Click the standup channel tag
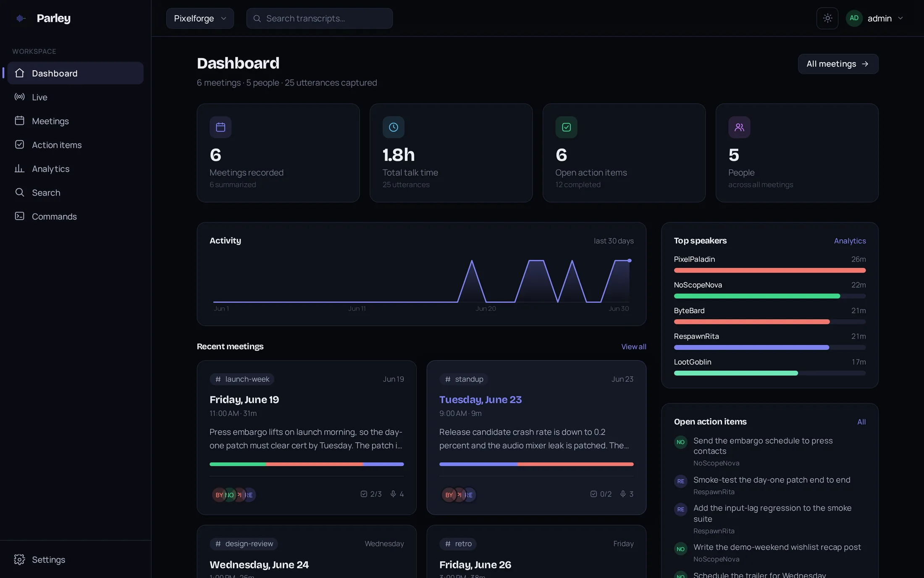The height and width of the screenshot is (578, 924). point(464,379)
